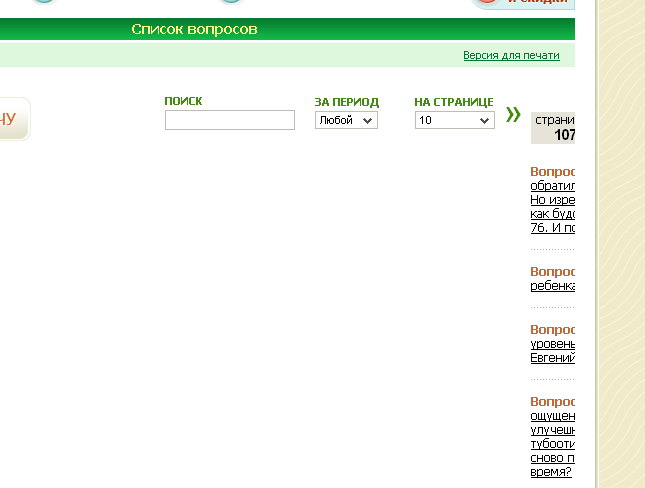
Task: Open the Версия для печати link
Action: [511, 55]
